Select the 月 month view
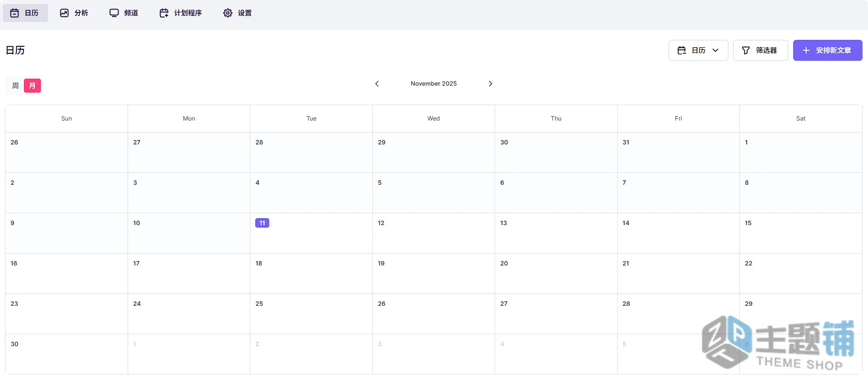This screenshot has height=385, width=868. pyautogui.click(x=32, y=86)
